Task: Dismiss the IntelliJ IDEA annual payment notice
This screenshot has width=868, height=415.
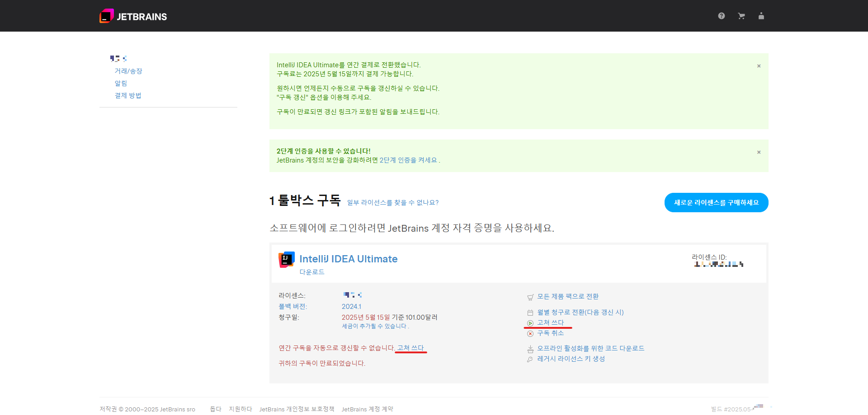Action: pos(759,66)
